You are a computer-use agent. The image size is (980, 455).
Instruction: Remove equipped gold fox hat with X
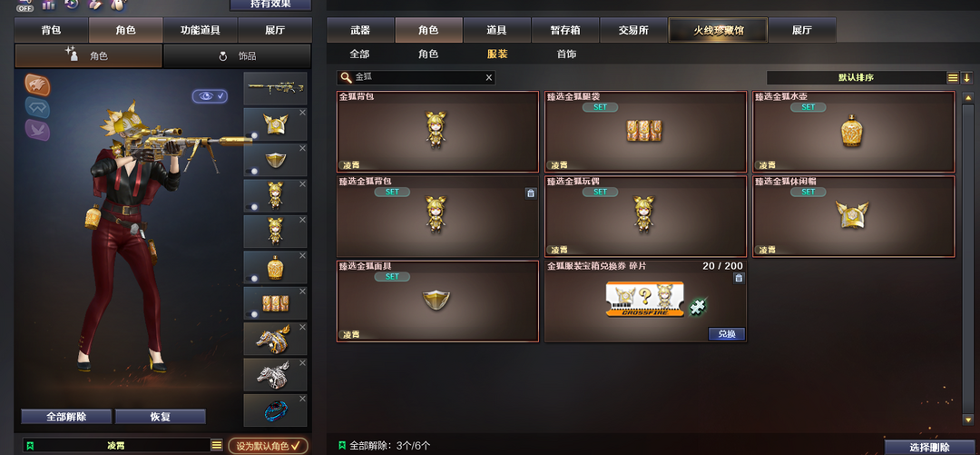(x=302, y=113)
